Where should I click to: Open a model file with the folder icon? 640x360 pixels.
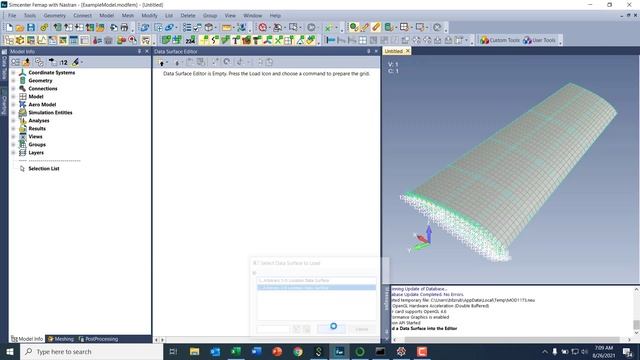click(x=20, y=27)
